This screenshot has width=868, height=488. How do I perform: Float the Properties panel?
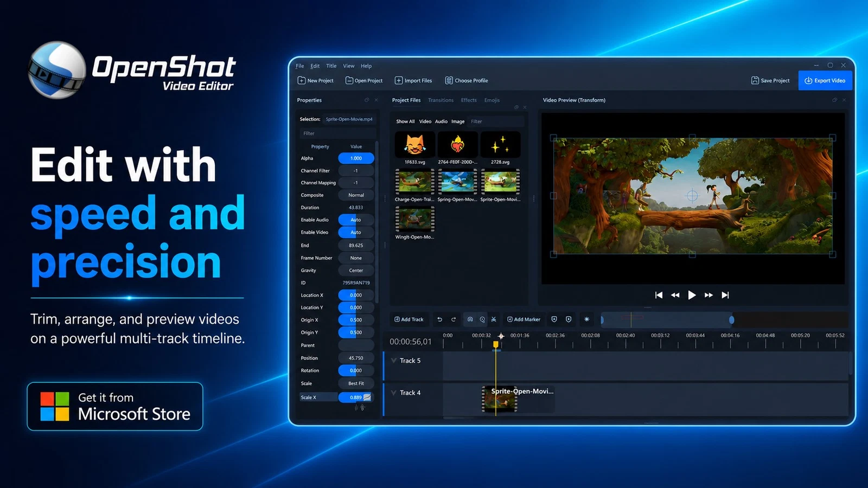tap(367, 100)
